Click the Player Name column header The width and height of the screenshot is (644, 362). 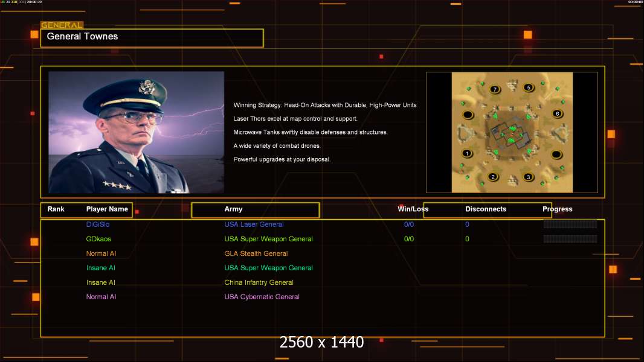(107, 209)
